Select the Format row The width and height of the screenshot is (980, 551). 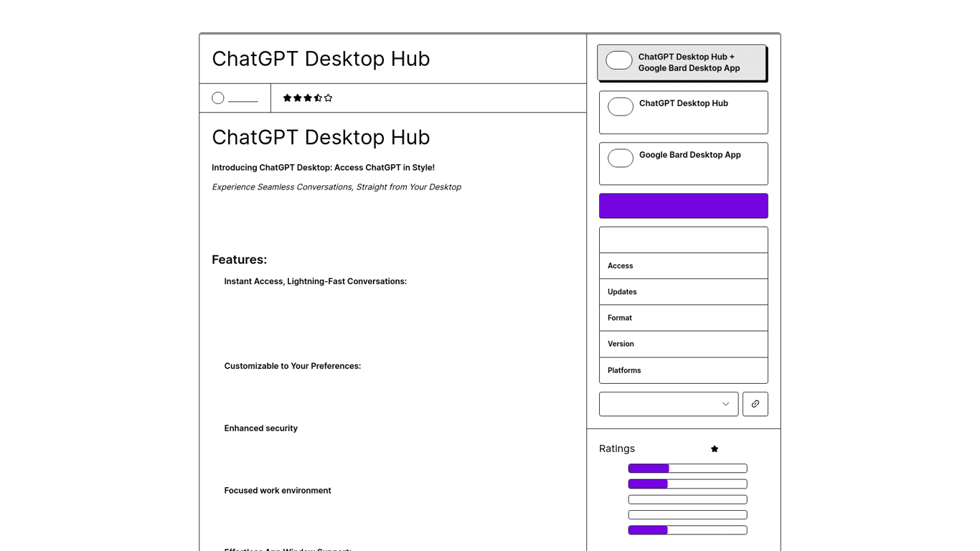click(x=683, y=318)
